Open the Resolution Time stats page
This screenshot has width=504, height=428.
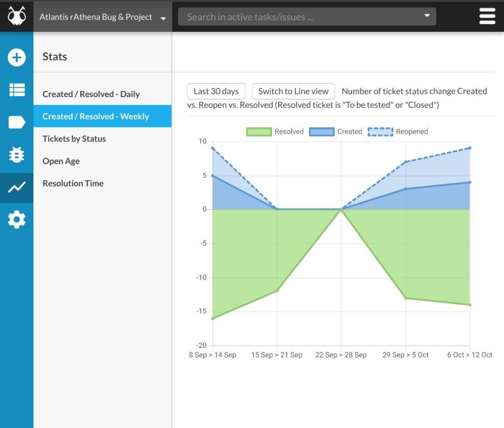click(73, 183)
